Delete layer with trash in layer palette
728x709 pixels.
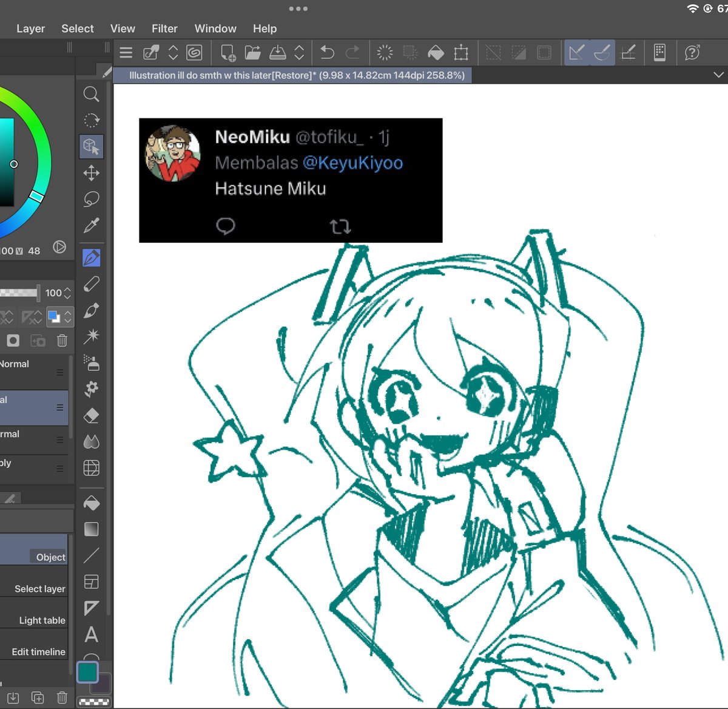(62, 341)
